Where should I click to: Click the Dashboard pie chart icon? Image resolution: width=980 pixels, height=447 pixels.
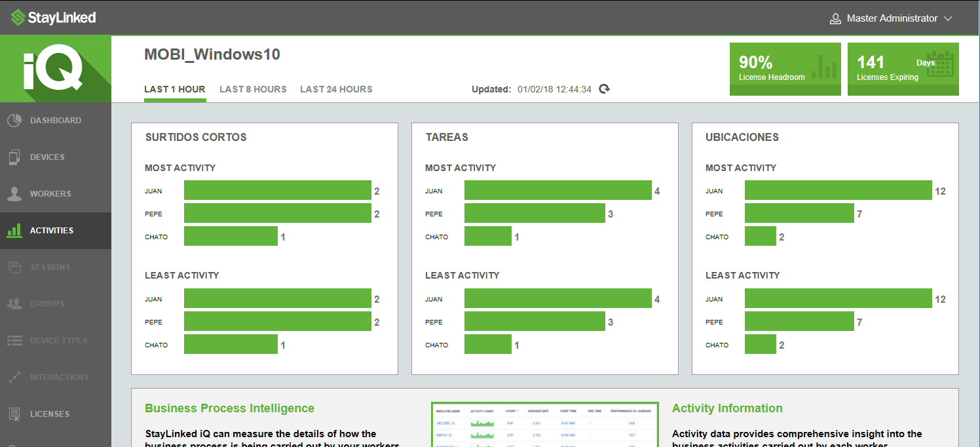[x=14, y=121]
